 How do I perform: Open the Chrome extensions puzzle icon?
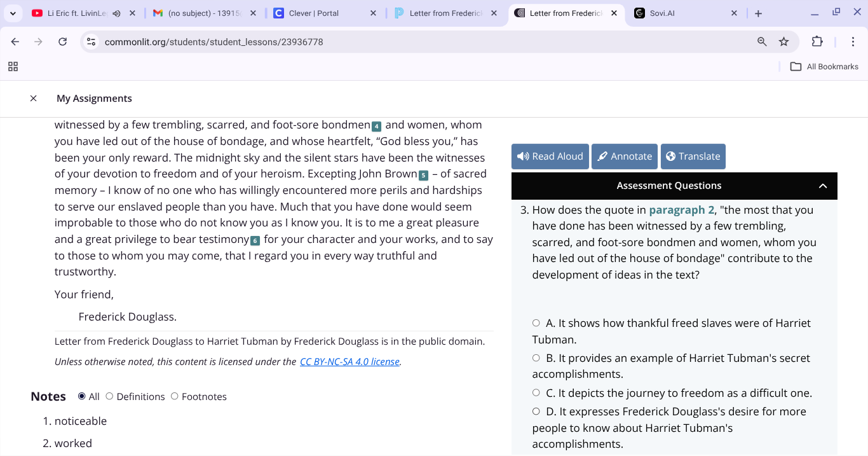pyautogui.click(x=817, y=41)
